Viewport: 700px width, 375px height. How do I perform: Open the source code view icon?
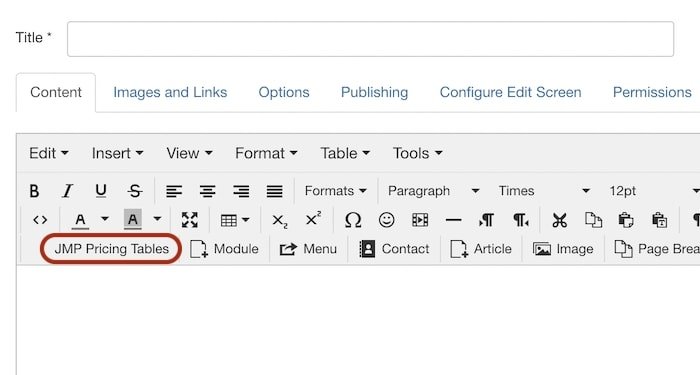click(40, 220)
